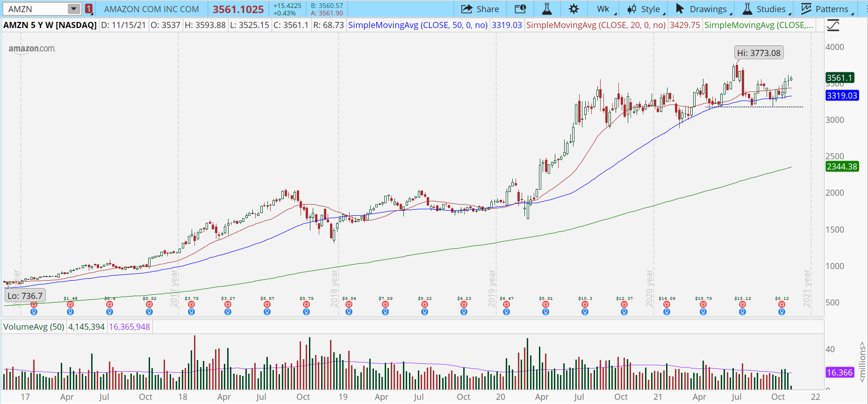The width and height of the screenshot is (868, 404).
Task: Click the AMZN symbol input field
Action: (x=36, y=9)
